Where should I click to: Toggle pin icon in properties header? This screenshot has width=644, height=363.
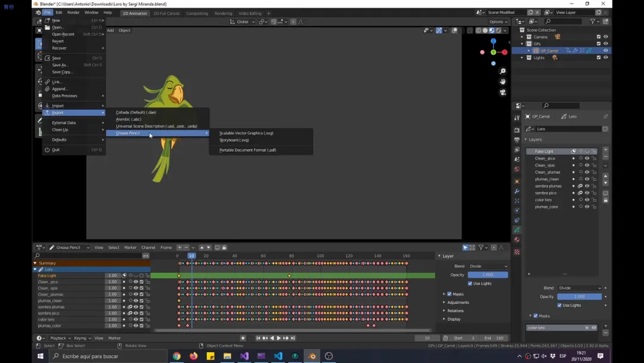coord(605,116)
